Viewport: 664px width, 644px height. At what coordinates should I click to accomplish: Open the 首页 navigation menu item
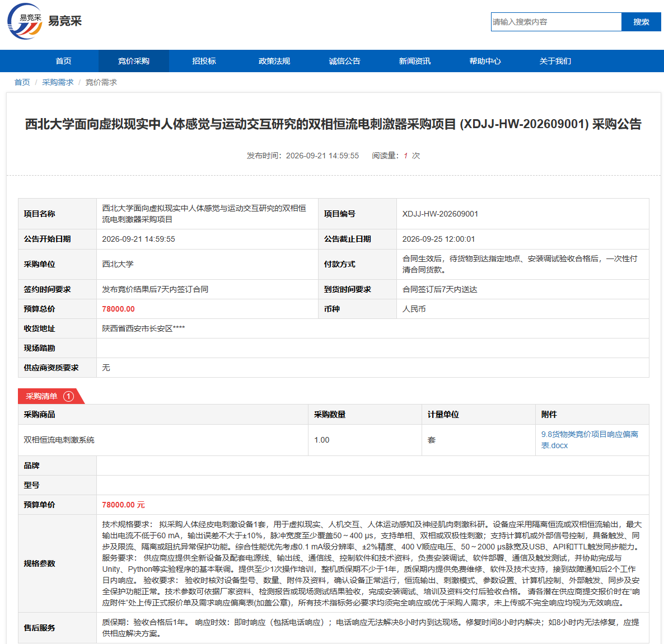tap(63, 61)
